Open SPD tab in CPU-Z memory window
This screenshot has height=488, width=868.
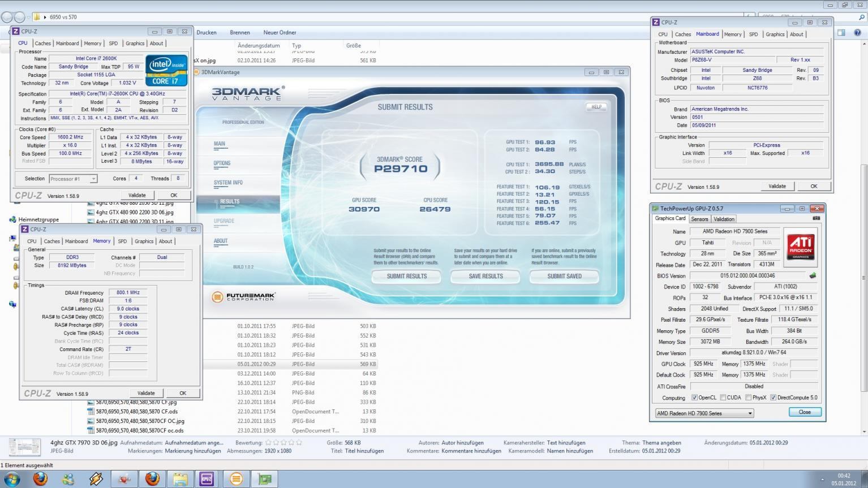pos(122,241)
